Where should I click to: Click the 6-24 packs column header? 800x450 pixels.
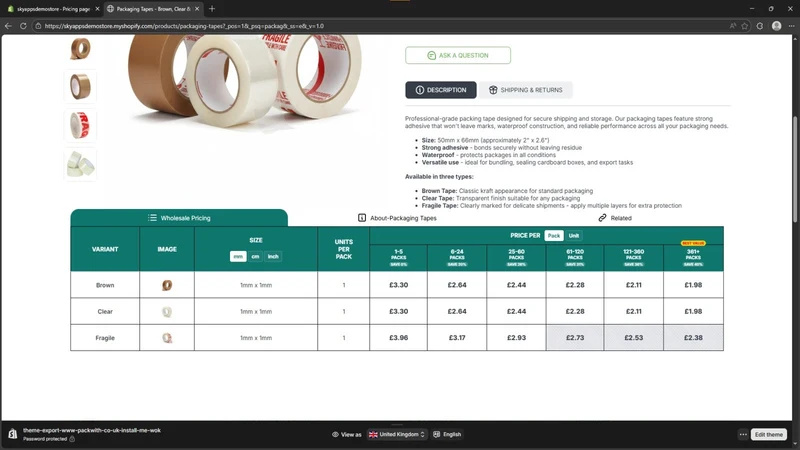[457, 258]
